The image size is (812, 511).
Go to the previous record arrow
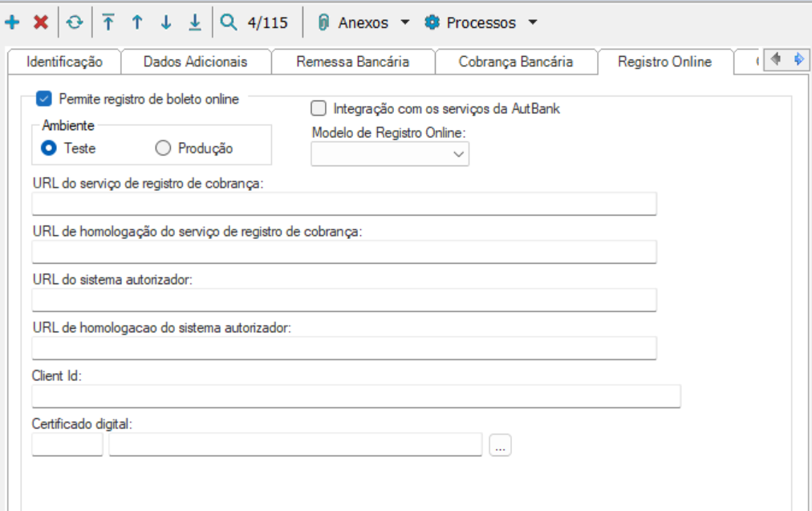(137, 22)
